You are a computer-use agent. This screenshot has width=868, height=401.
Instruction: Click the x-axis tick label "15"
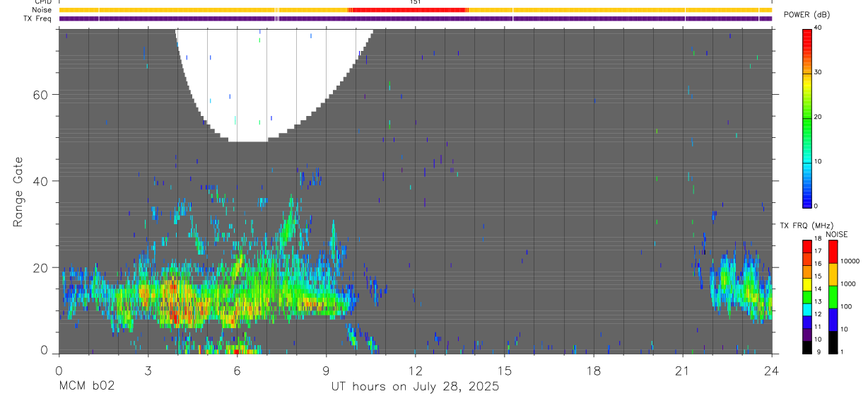coord(505,371)
